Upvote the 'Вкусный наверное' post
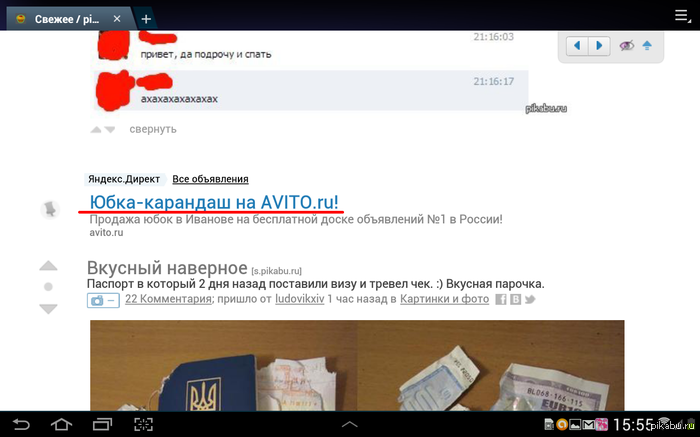The image size is (700, 437). click(48, 266)
